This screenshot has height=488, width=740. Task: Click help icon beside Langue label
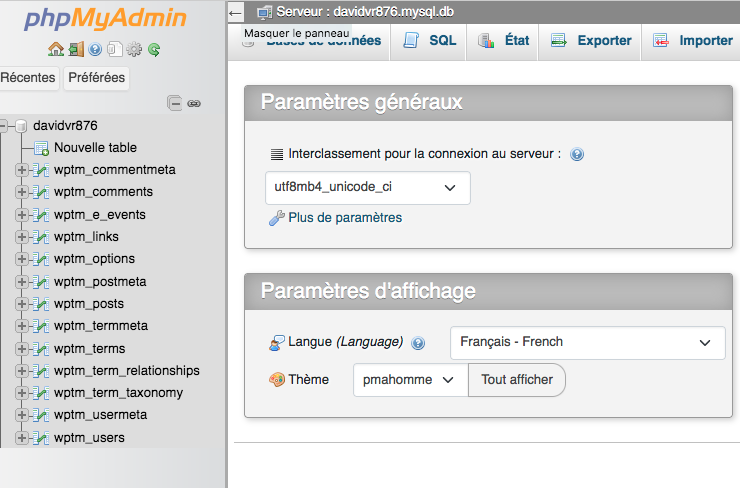point(418,343)
